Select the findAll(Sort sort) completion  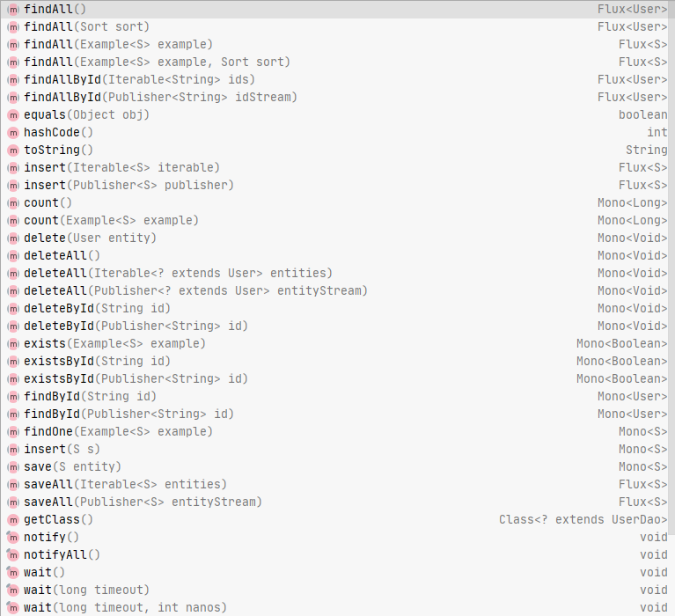[86, 26]
